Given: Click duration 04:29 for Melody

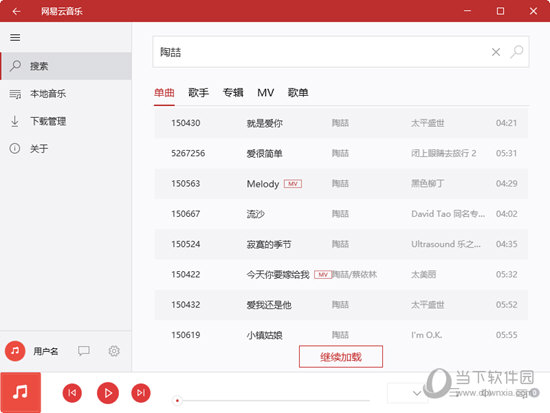Looking at the screenshot, I should [x=507, y=184].
